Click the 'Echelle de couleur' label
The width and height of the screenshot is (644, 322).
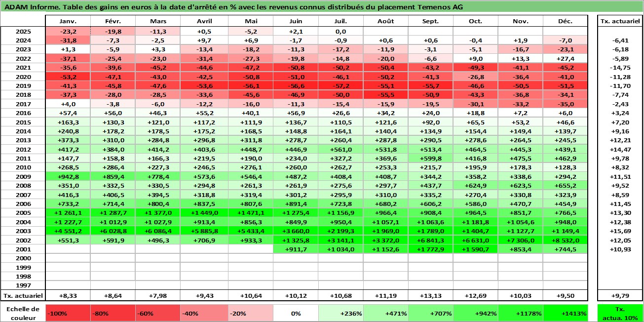tap(23, 313)
